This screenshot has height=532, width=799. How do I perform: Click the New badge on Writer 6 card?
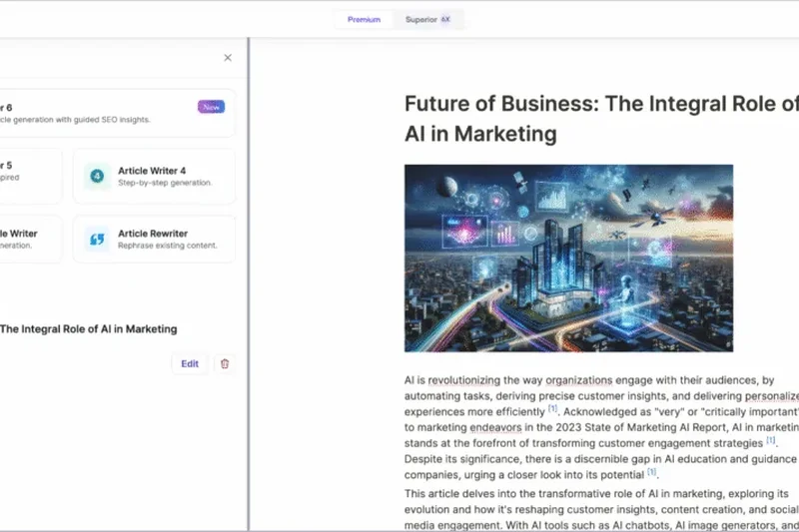(x=212, y=107)
